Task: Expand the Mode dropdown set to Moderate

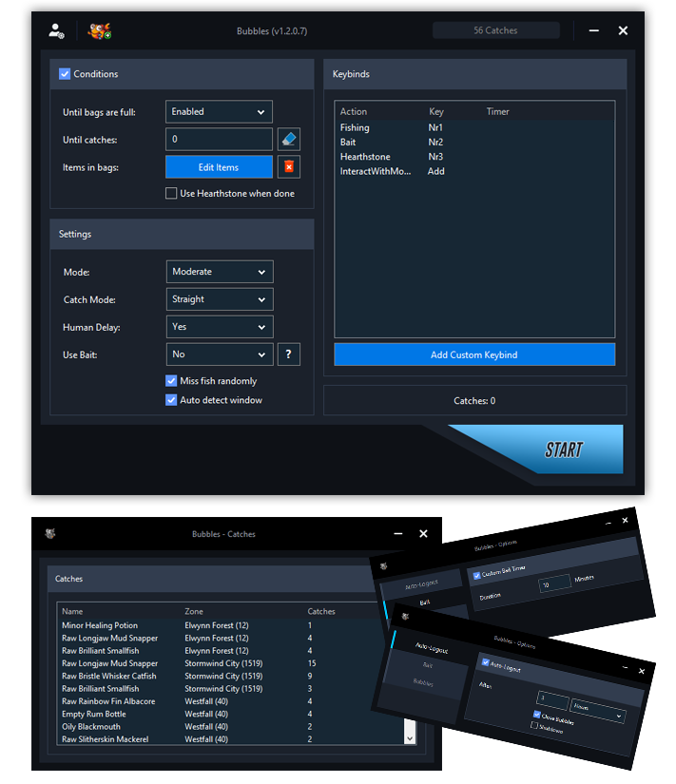Action: (219, 272)
